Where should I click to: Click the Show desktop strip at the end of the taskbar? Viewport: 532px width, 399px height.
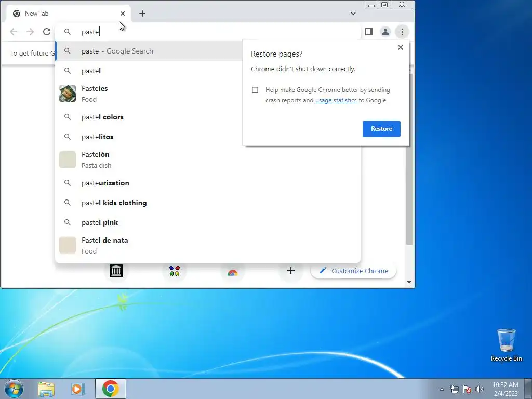pyautogui.click(x=529, y=389)
